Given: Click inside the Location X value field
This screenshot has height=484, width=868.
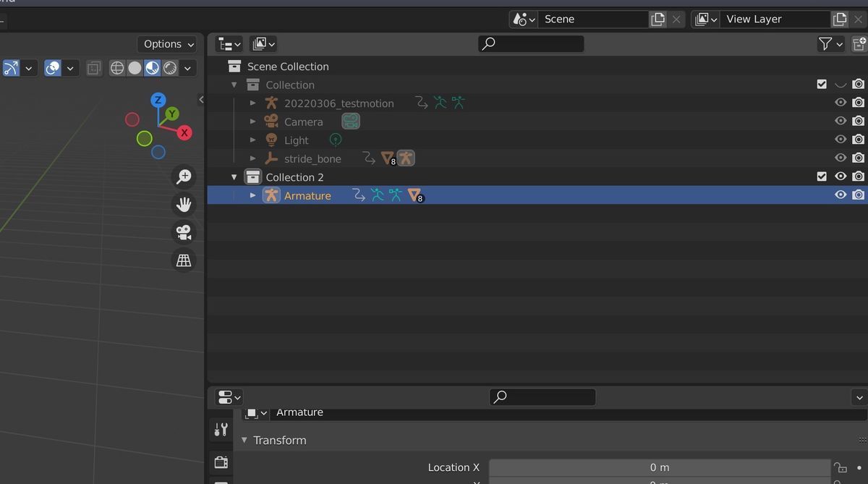Looking at the screenshot, I should pos(658,467).
